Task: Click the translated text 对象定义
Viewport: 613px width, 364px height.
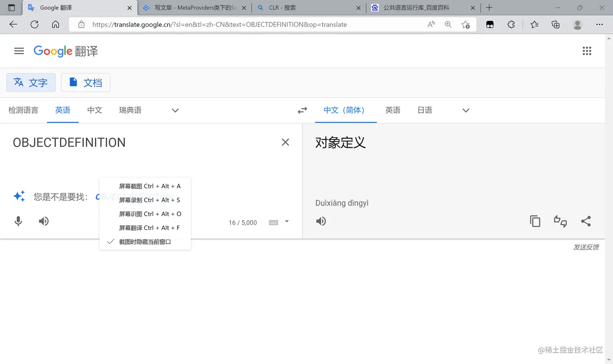Action: [x=341, y=143]
